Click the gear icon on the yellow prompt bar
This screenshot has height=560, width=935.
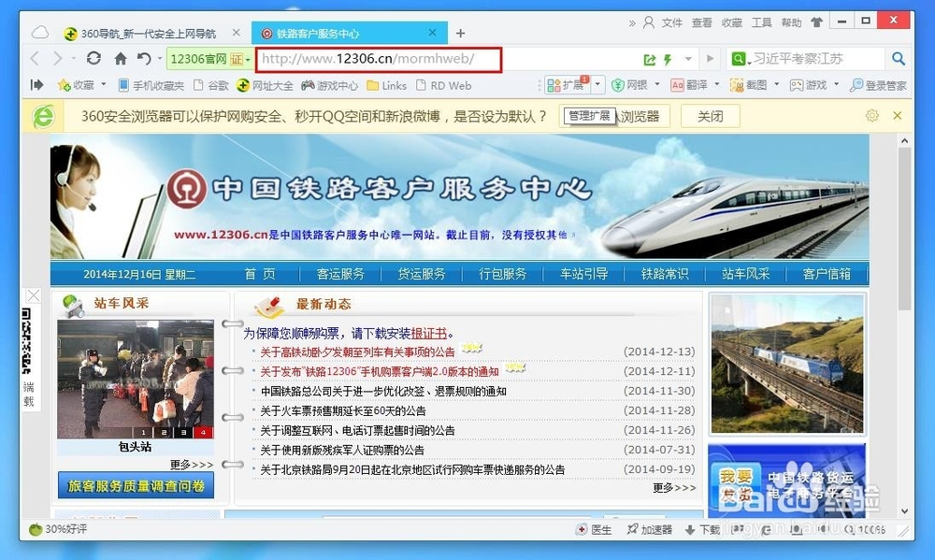pos(871,115)
